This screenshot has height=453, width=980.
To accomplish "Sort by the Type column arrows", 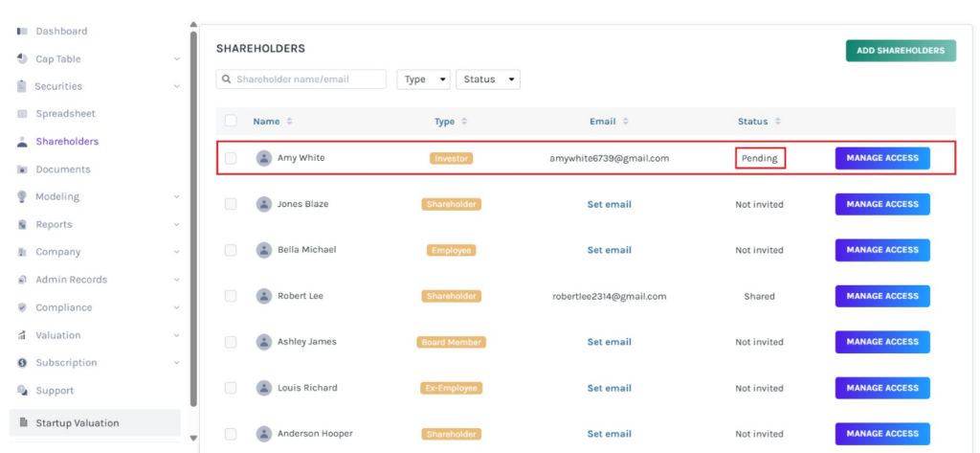I will (x=464, y=122).
